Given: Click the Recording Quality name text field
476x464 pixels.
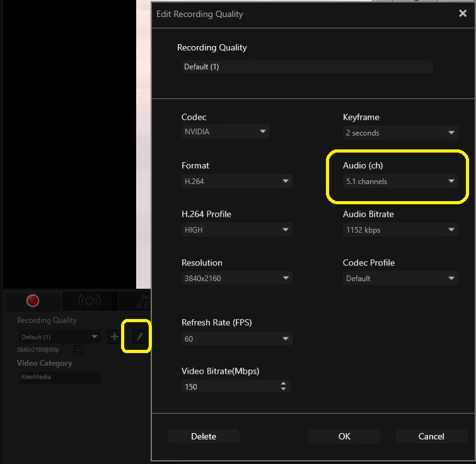Looking at the screenshot, I should click(x=306, y=67).
